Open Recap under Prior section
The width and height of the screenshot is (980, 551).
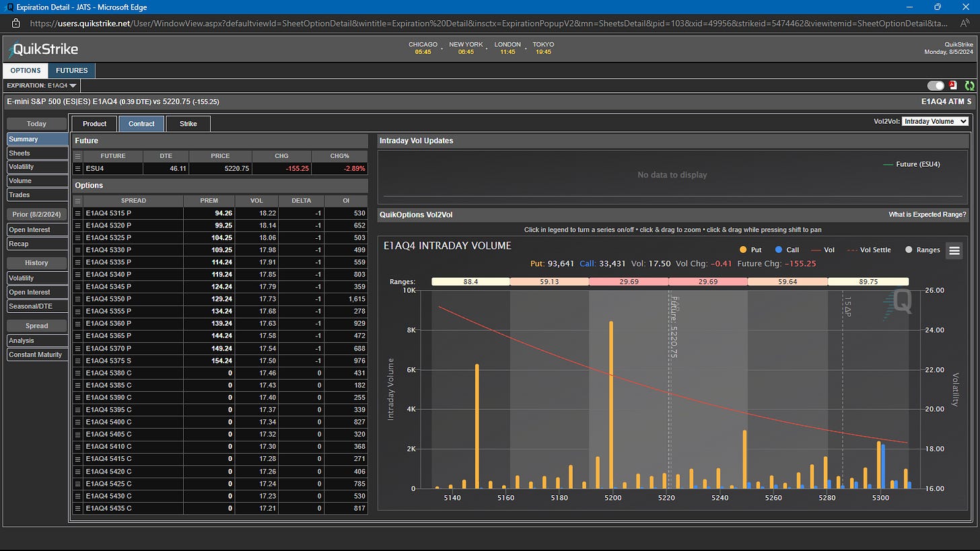pos(37,244)
